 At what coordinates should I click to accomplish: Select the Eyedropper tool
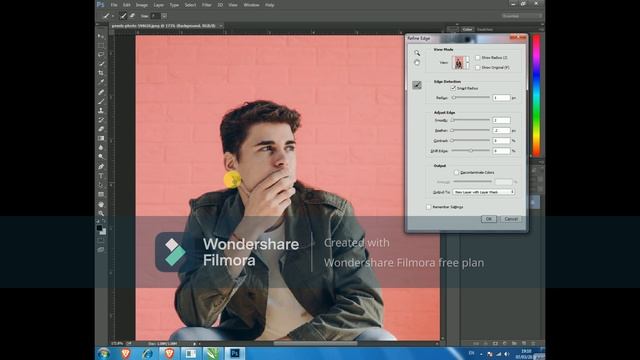(x=101, y=82)
